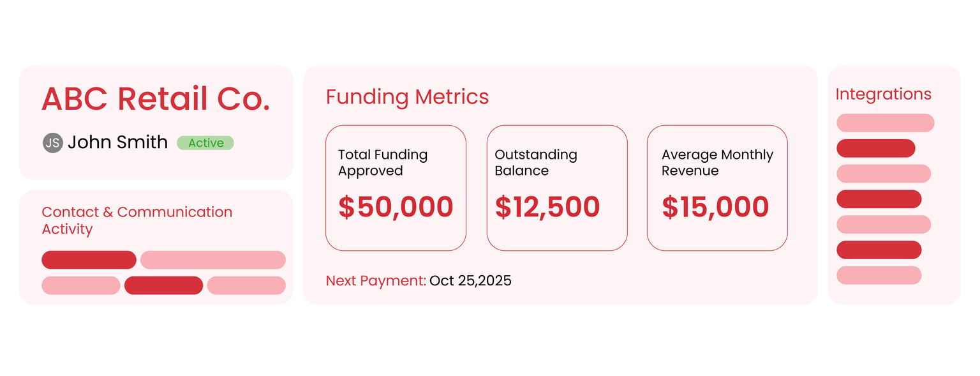Open the Integrations panel heading

click(x=883, y=94)
